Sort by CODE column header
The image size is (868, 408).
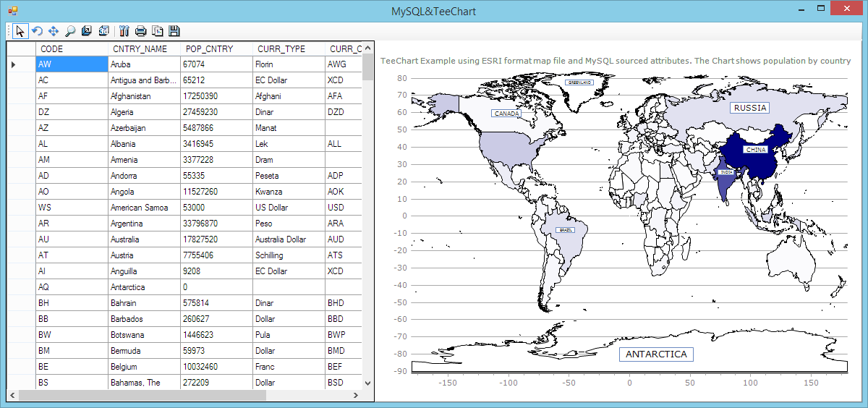click(x=72, y=48)
